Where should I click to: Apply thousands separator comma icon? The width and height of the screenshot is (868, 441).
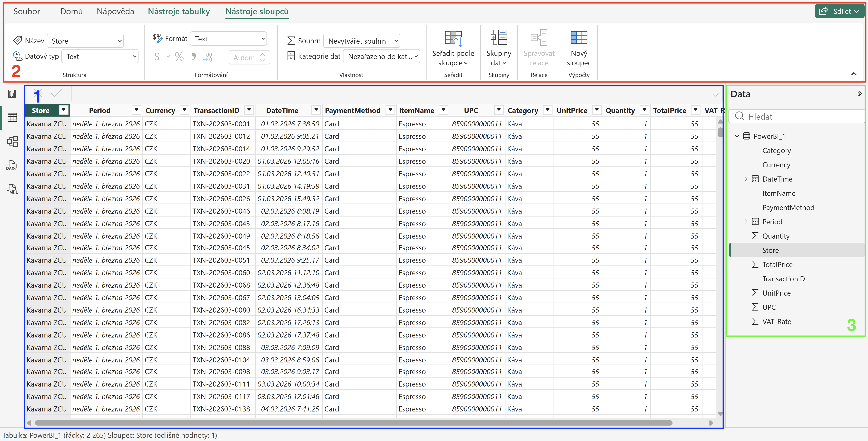click(193, 57)
